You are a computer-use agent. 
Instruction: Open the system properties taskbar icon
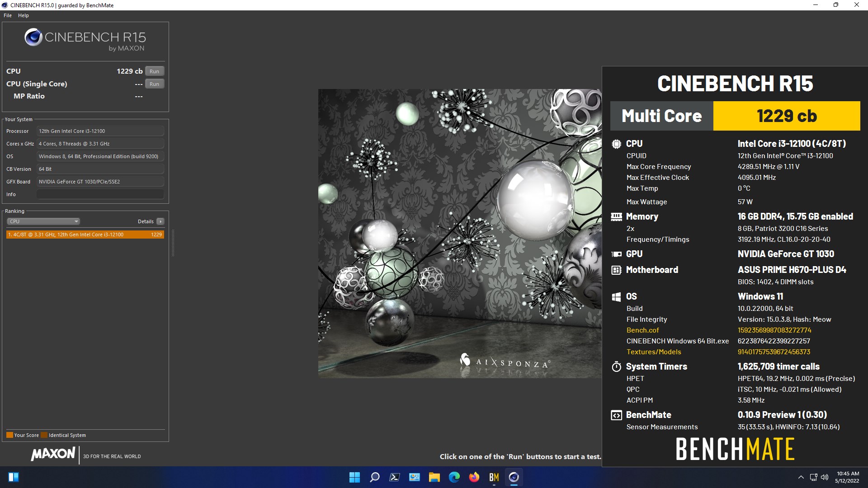414,477
